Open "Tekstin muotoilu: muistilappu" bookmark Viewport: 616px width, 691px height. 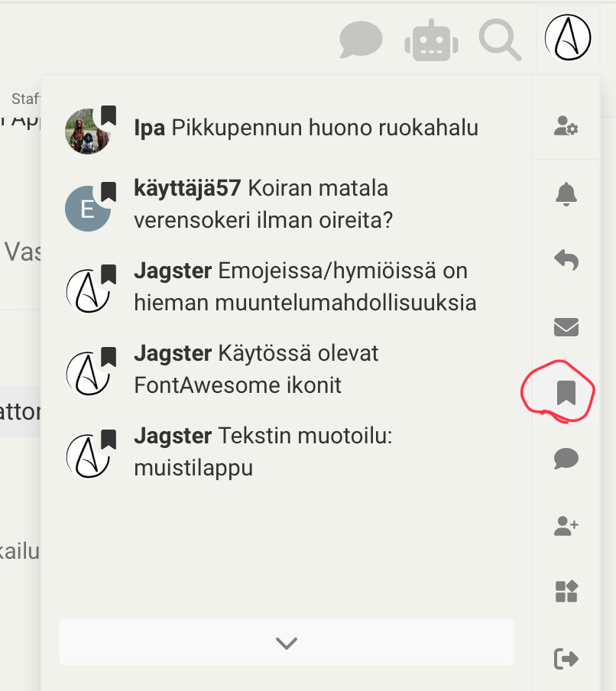306,452
